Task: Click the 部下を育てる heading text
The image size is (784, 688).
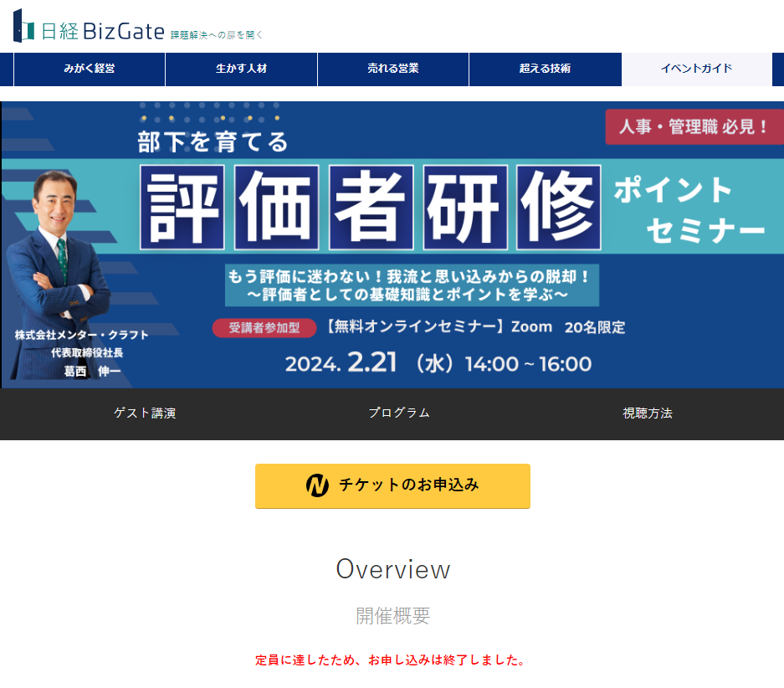Action: tap(213, 142)
